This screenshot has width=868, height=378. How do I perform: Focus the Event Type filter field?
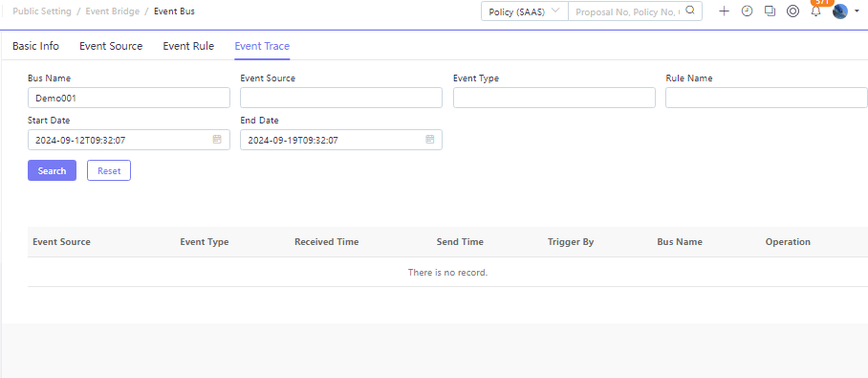tap(554, 98)
